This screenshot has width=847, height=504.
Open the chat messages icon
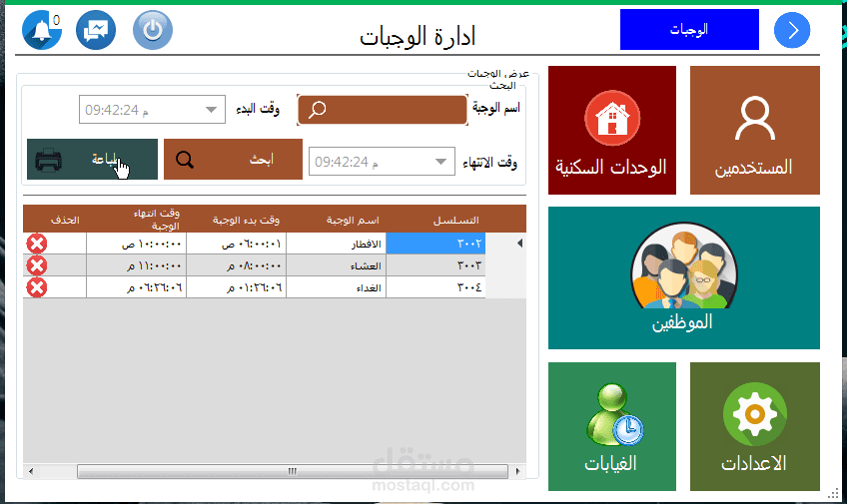[96, 30]
